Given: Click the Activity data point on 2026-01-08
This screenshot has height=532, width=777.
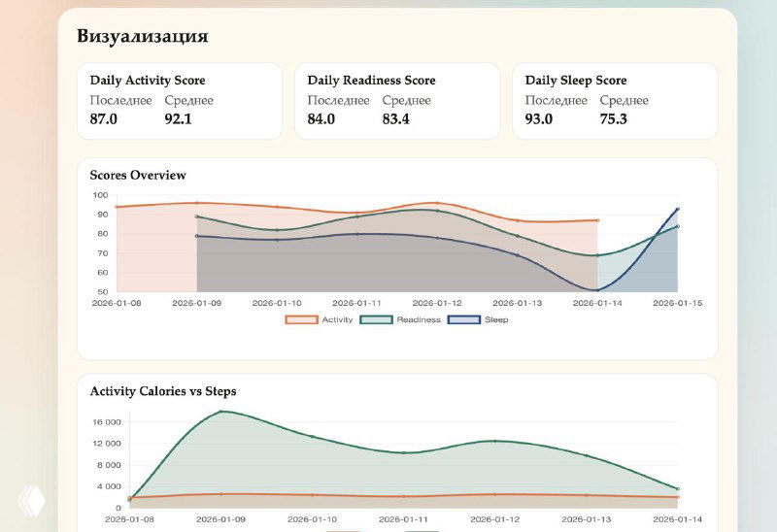Looking at the screenshot, I should tap(117, 207).
